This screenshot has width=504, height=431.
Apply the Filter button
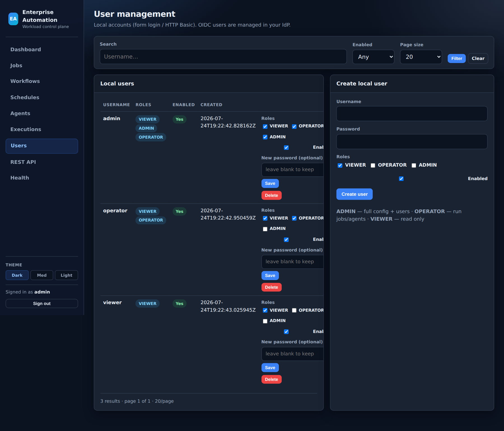[457, 59]
